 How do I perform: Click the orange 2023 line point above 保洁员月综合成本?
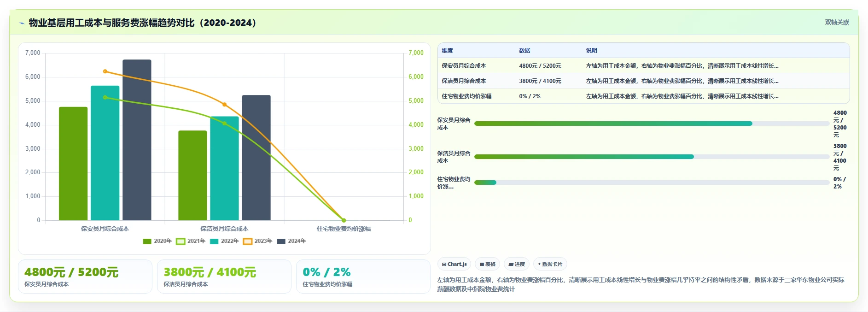pyautogui.click(x=225, y=105)
